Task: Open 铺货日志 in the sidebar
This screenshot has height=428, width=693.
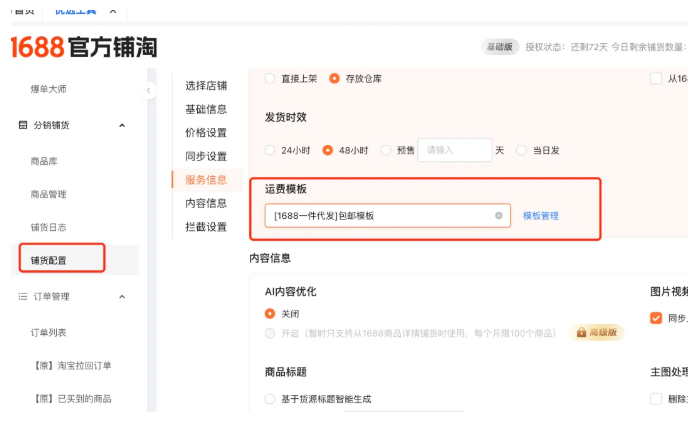Action: click(x=49, y=227)
